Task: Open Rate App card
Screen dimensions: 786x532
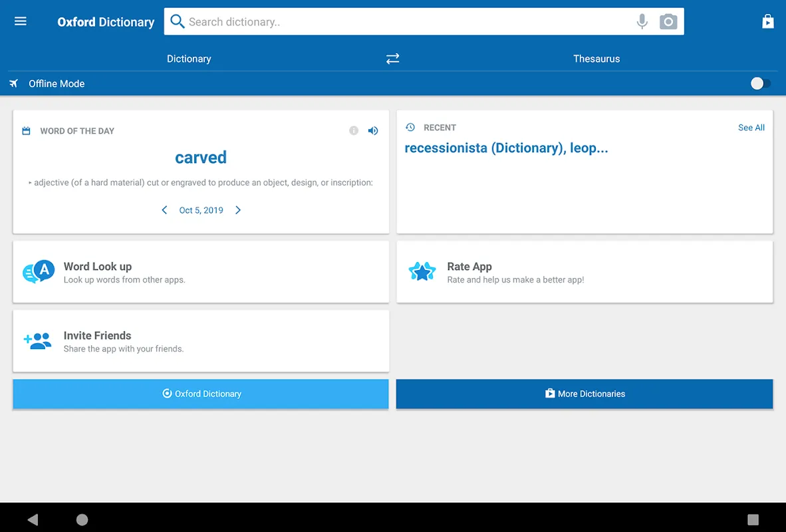Action: pos(585,272)
